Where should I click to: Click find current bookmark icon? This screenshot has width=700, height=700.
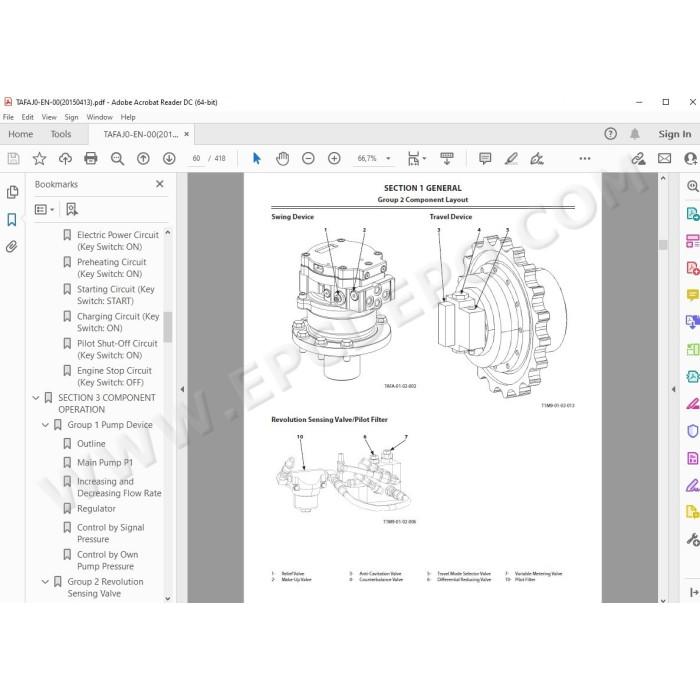point(71,209)
